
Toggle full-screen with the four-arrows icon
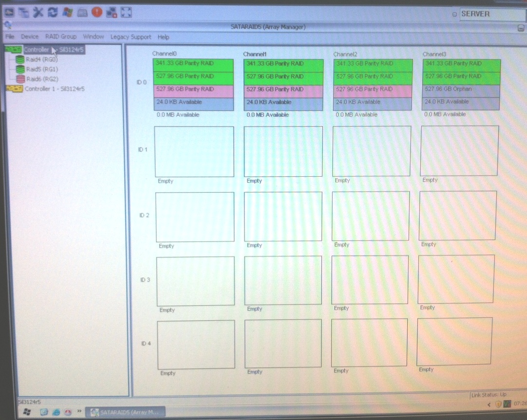pos(127,13)
